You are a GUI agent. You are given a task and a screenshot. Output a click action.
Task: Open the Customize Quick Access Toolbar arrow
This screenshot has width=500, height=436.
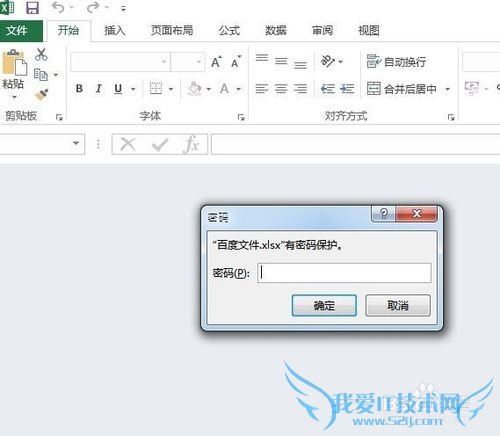coord(124,8)
